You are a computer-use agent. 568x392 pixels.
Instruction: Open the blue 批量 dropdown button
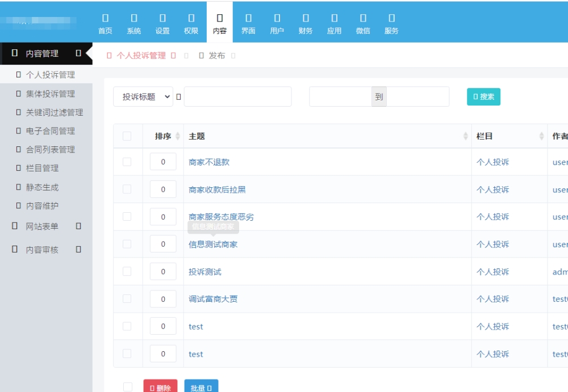pyautogui.click(x=201, y=387)
